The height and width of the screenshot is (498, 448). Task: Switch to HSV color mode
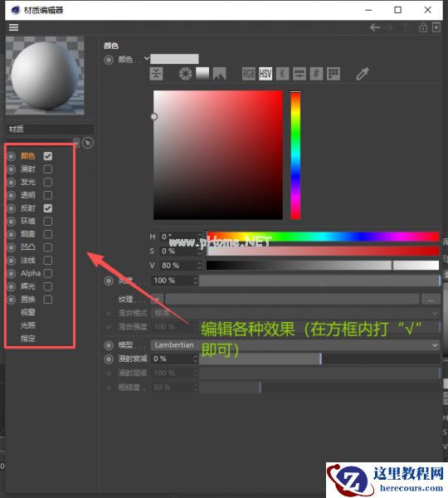(265, 74)
